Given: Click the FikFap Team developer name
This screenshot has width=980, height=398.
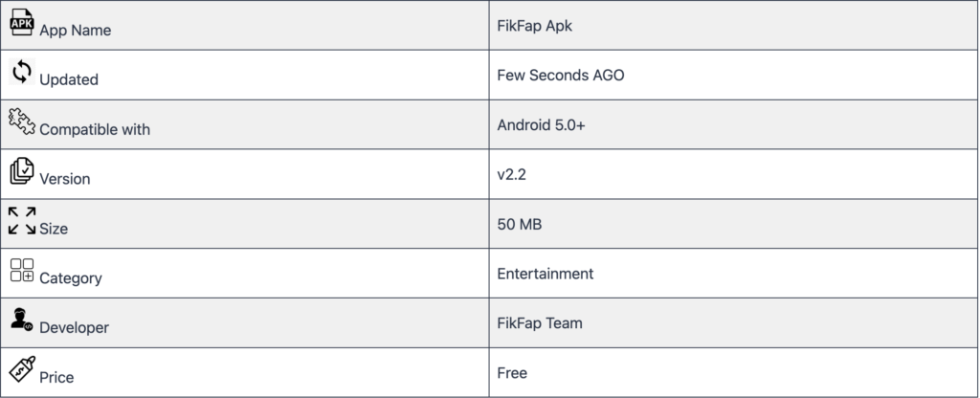Looking at the screenshot, I should click(x=540, y=323).
